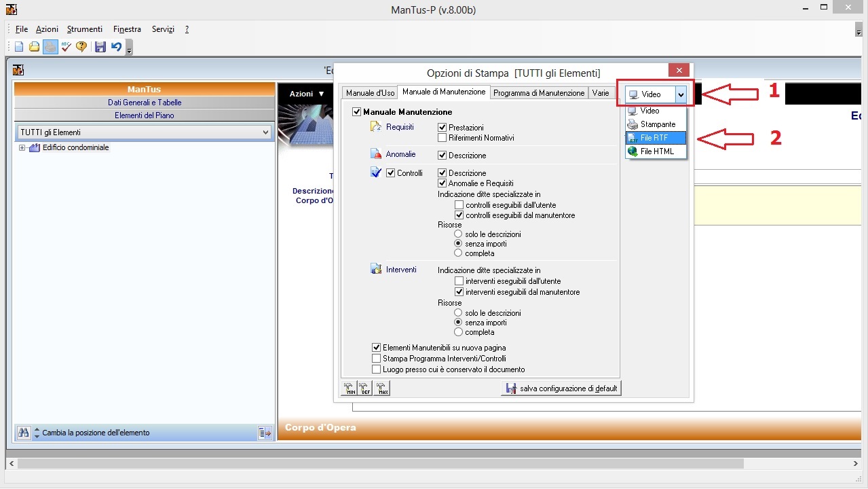
Task: Click the bottom horizontal scrollbar track
Action: tap(434, 463)
